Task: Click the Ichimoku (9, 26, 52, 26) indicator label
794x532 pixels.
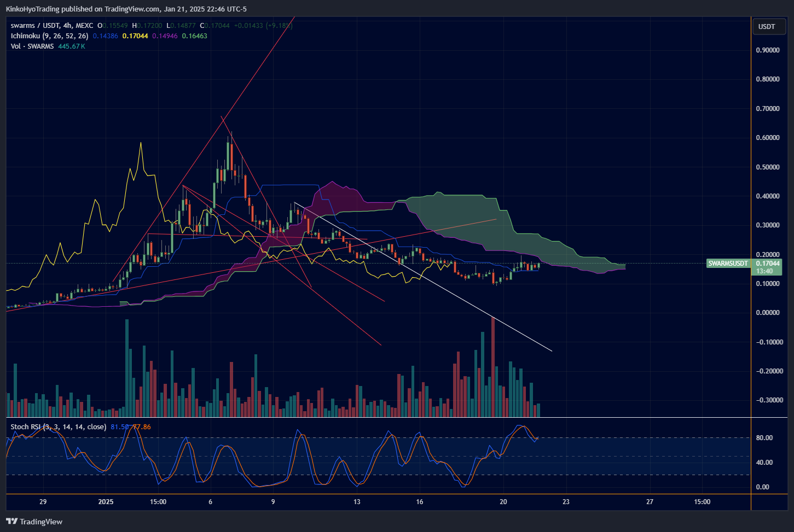Action: (x=49, y=36)
